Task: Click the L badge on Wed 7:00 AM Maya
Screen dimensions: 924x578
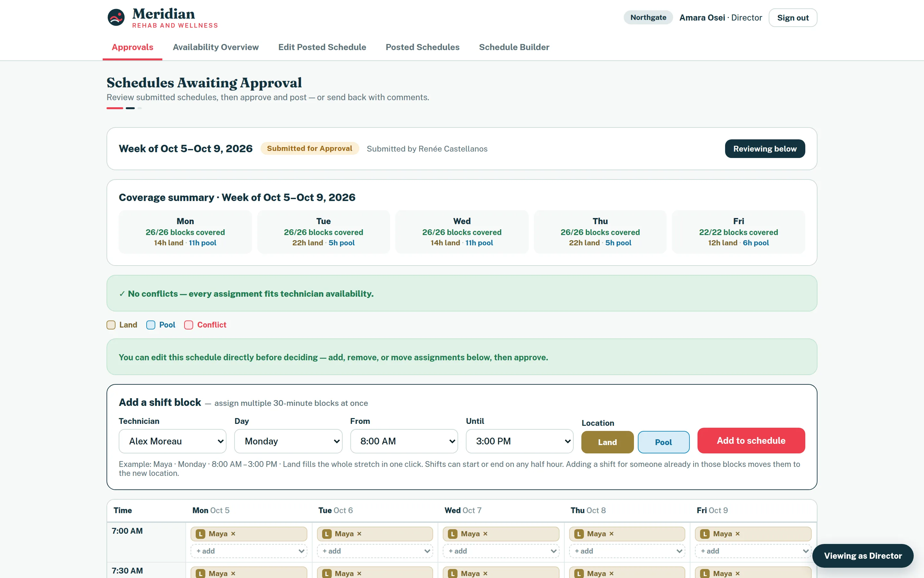Action: (x=452, y=534)
